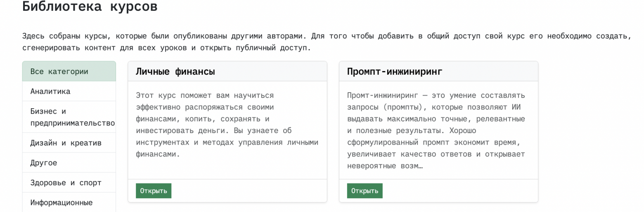The image size is (644, 212).
Task: Click the intro line starting "сгенерировать контент"
Action: [166, 48]
